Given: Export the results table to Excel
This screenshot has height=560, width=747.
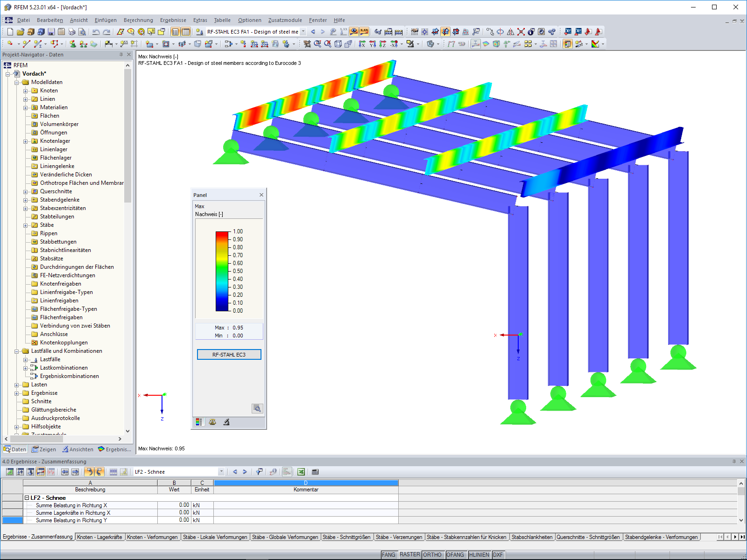Looking at the screenshot, I should coord(302,472).
